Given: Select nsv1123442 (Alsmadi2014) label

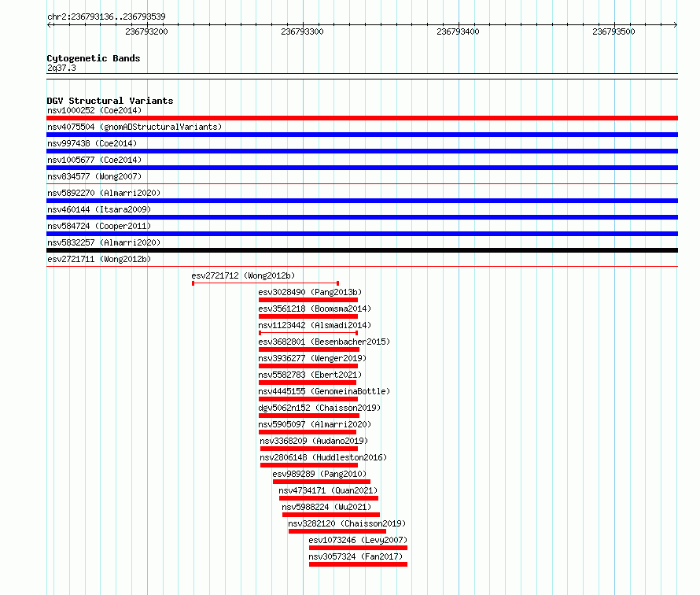Looking at the screenshot, I should pyautogui.click(x=315, y=325).
